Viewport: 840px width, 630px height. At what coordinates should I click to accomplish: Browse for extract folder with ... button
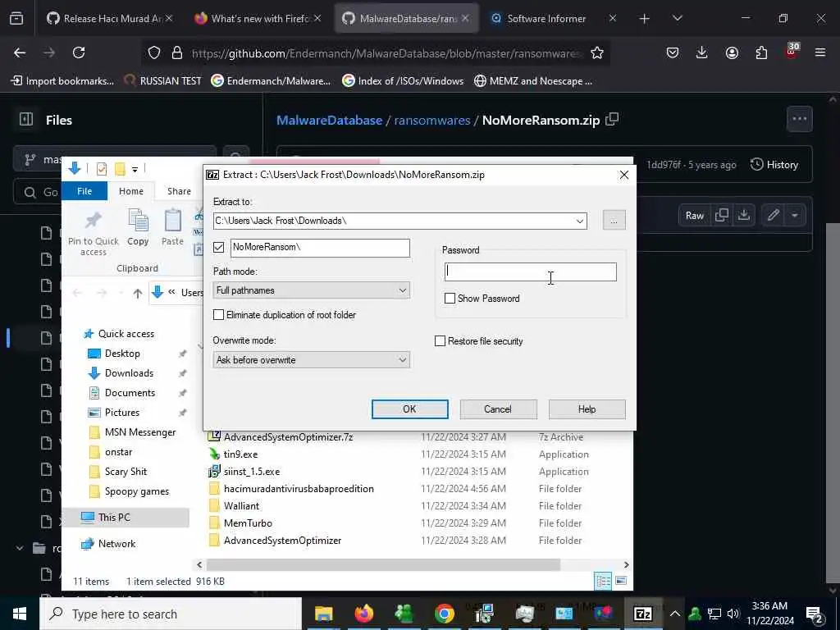point(614,221)
